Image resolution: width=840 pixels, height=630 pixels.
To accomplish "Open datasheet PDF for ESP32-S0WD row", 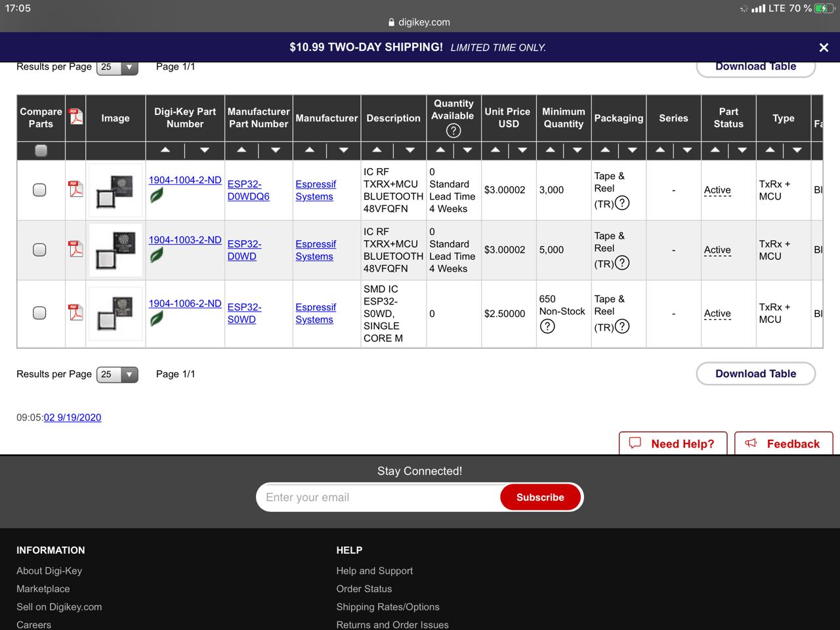I will pyautogui.click(x=75, y=312).
